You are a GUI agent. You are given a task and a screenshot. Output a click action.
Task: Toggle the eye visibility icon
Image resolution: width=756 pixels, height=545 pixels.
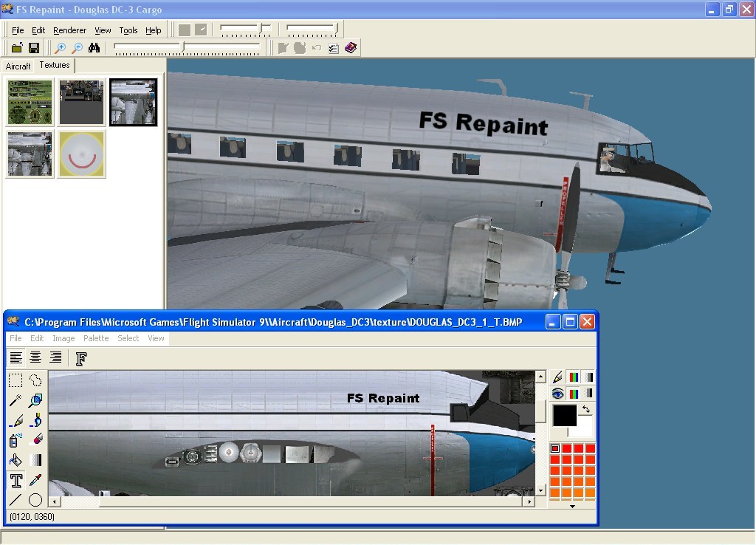[x=558, y=394]
